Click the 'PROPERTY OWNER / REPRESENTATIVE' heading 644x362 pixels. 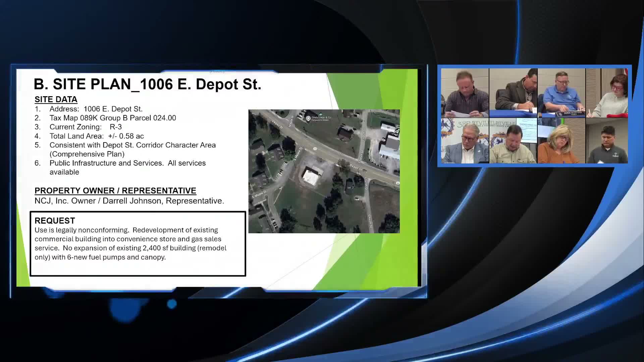click(115, 190)
